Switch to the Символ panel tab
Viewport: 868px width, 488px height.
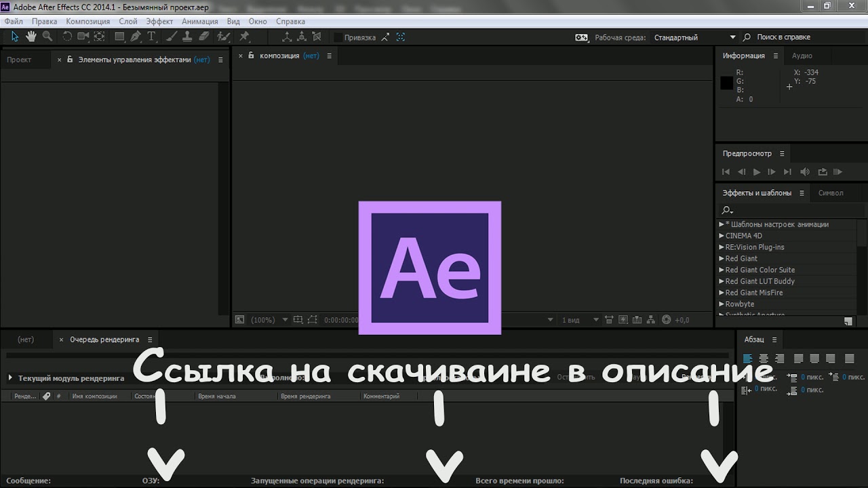[831, 193]
